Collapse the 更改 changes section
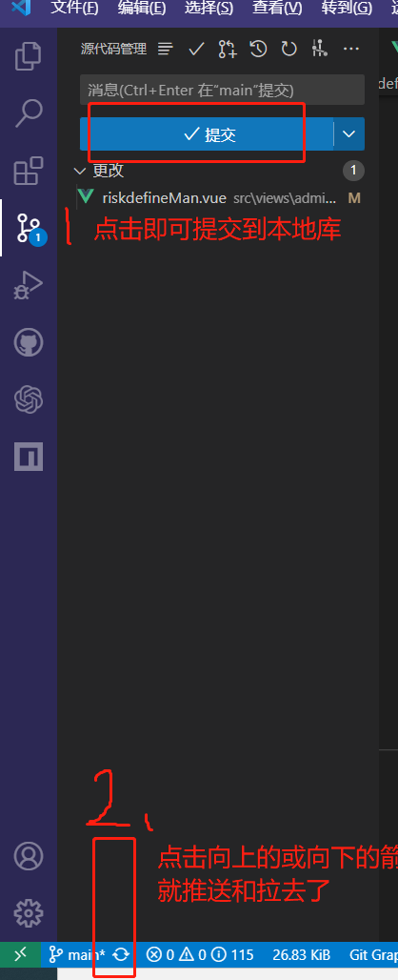 80,171
